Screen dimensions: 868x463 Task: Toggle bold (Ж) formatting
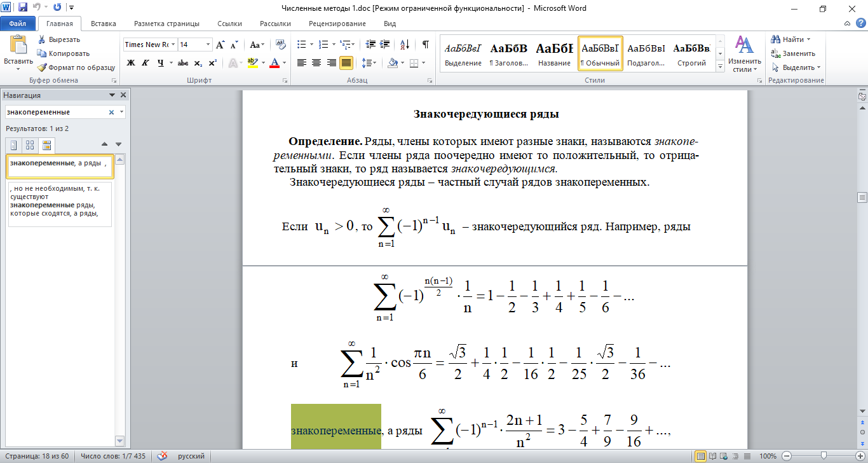[x=131, y=63]
